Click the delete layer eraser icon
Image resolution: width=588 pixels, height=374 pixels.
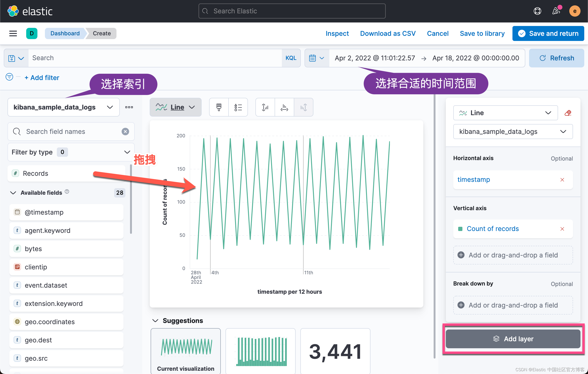click(568, 113)
